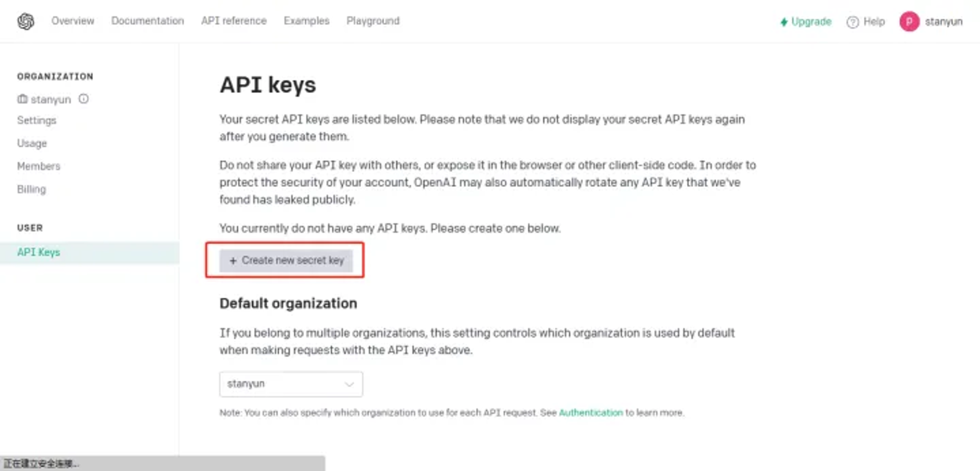This screenshot has width=980, height=471.
Task: Click the dropdown chevron arrow
Action: pyautogui.click(x=349, y=384)
